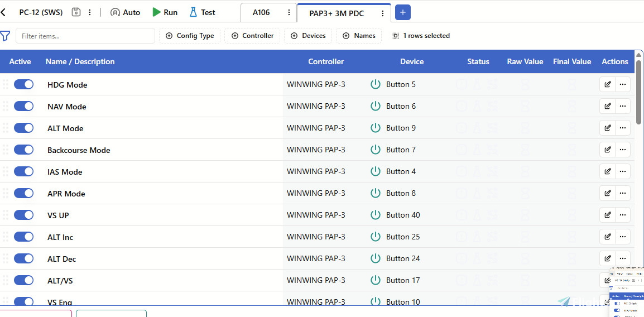Screen dimensions: 644x317
Task: Turn off the IAS Mode switch
Action: [x=24, y=171]
